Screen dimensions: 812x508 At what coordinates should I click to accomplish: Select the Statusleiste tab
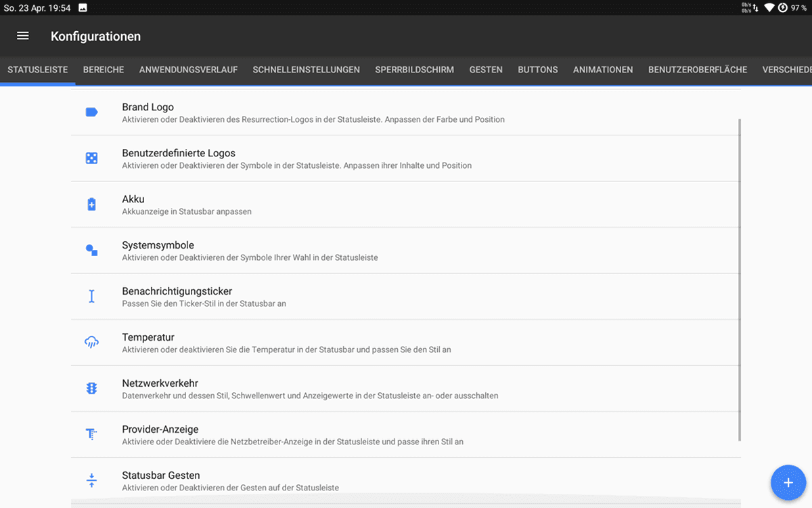point(38,70)
